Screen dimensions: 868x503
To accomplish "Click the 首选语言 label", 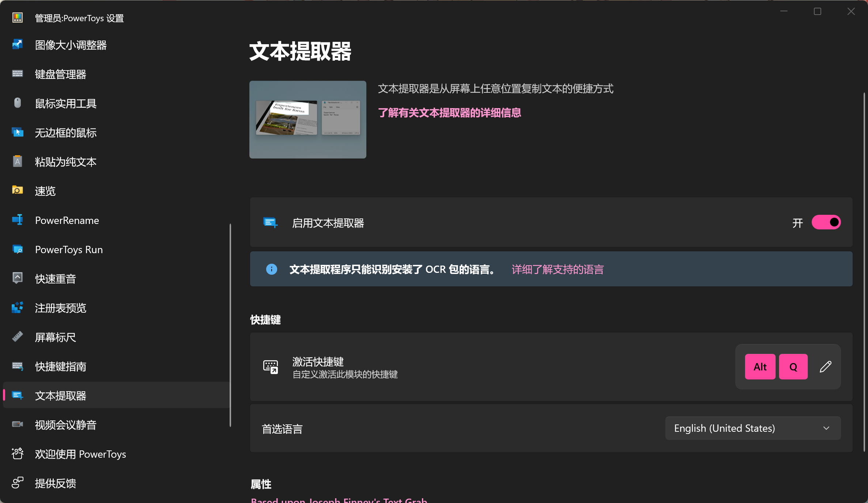I will pos(282,428).
